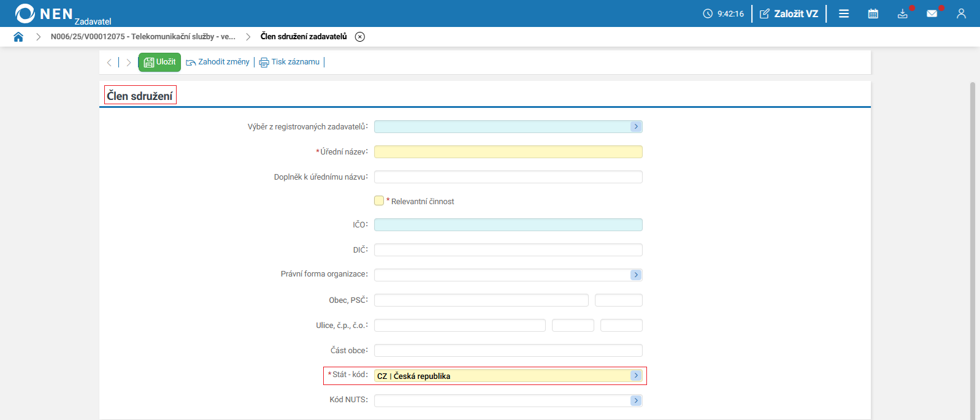This screenshot has width=980, height=420.
Task: Focus the Obec input field
Action: tap(481, 300)
